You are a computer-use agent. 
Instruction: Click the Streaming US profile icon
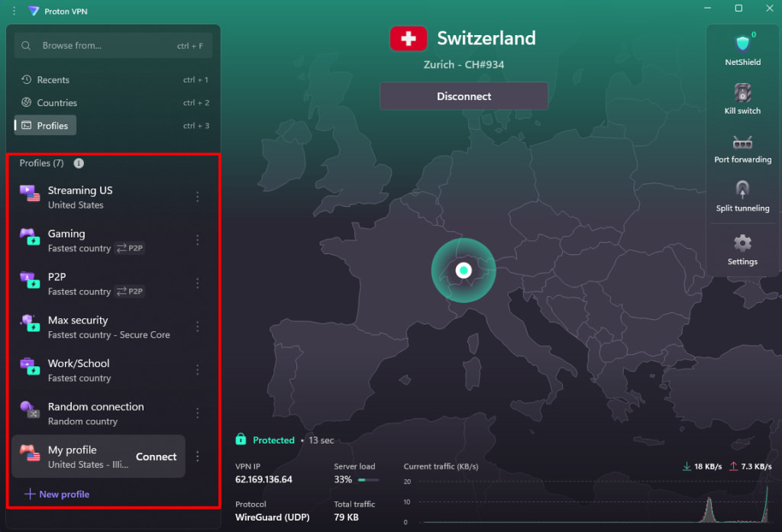(x=30, y=193)
